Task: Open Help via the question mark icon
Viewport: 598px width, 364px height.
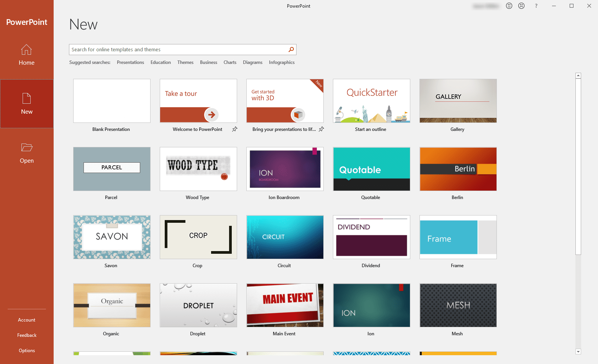Action: point(536,6)
